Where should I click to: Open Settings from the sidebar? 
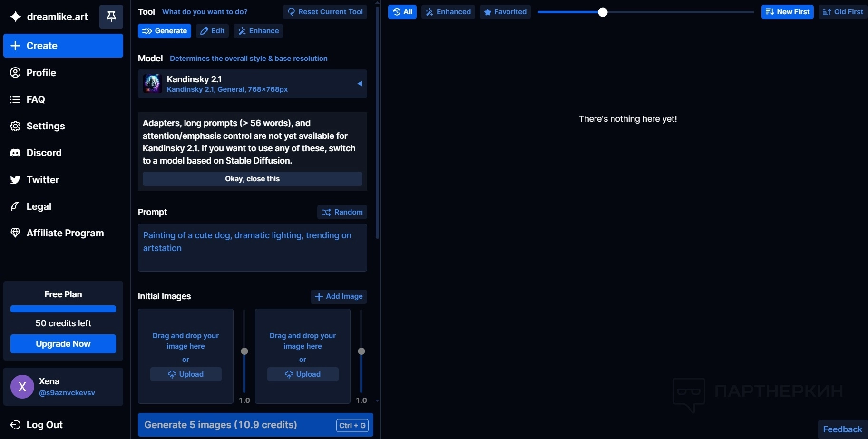63,126
